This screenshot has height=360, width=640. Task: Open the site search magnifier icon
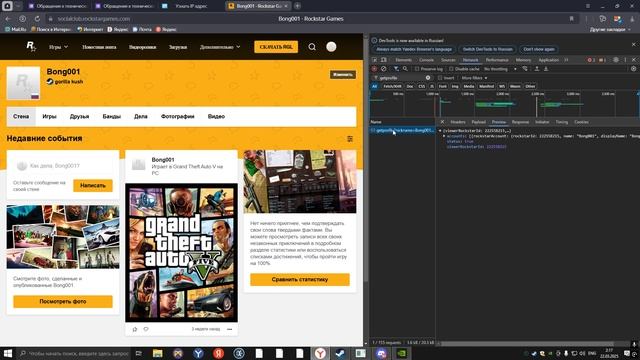tap(312, 47)
